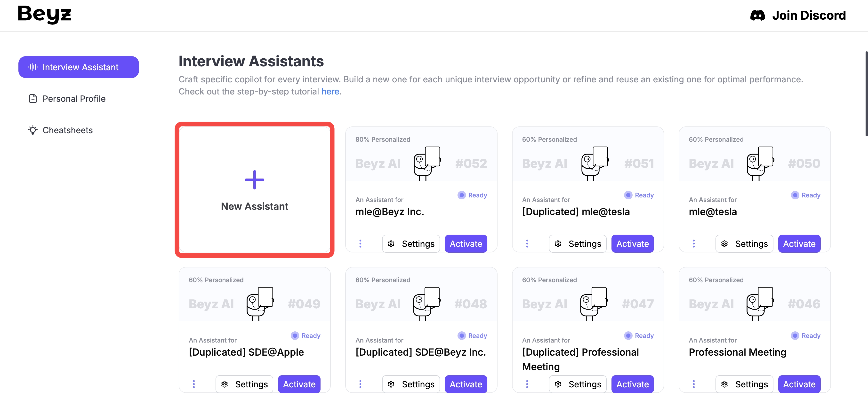
Task: Click the page's vertical scrollbar
Action: [866, 94]
